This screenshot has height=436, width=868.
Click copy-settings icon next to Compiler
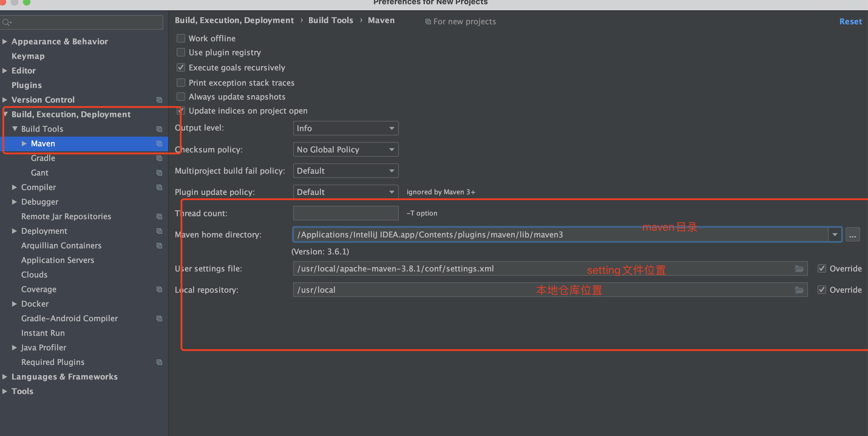click(x=159, y=187)
